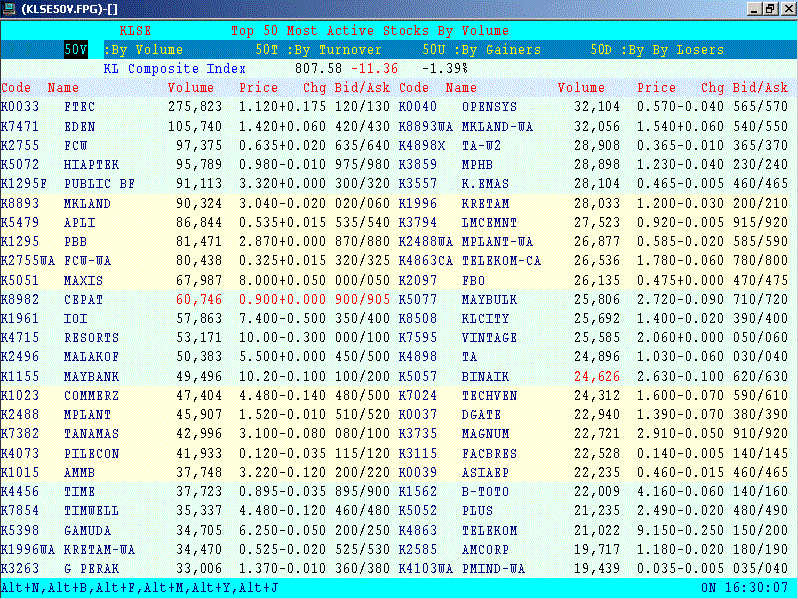This screenshot has height=599, width=798.
Task: Click the FBO stock name
Action: [474, 280]
